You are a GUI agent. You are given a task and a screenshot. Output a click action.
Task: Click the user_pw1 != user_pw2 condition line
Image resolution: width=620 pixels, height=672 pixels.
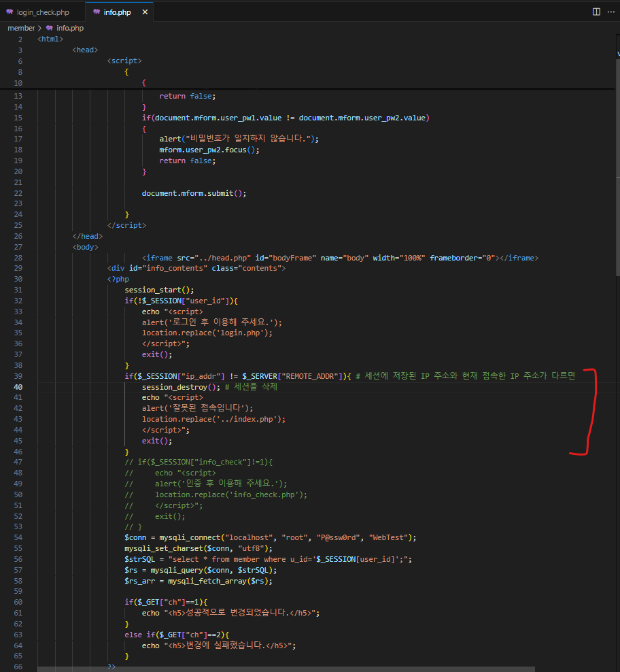[286, 118]
